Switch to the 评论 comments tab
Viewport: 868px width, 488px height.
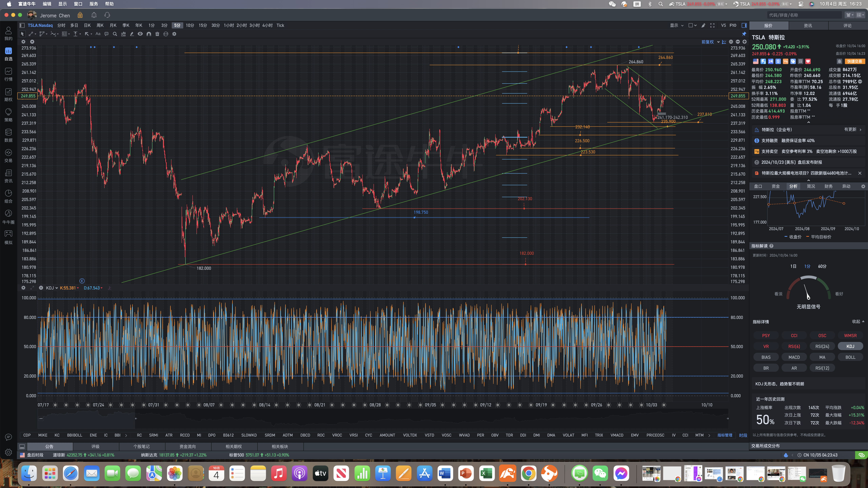tap(847, 26)
